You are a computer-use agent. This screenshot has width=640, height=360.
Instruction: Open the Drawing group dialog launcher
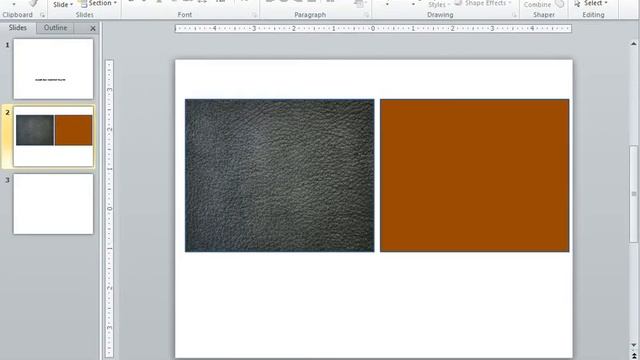pyautogui.click(x=514, y=15)
